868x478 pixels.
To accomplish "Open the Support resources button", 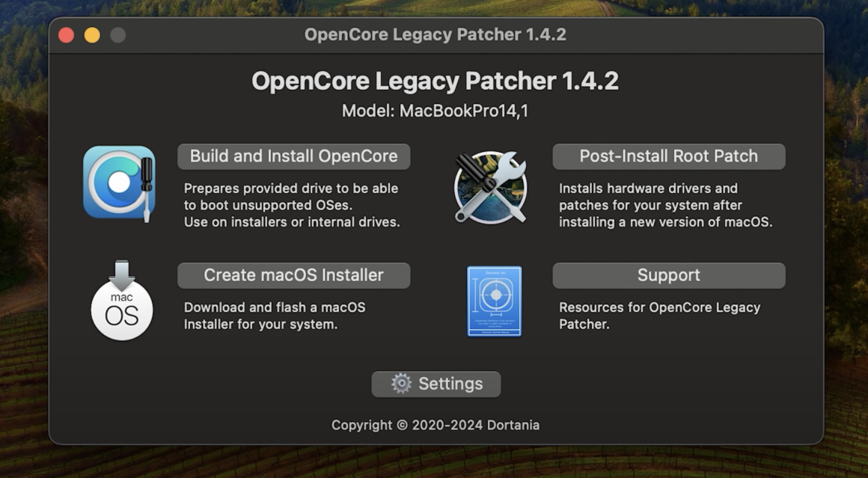I will click(669, 275).
